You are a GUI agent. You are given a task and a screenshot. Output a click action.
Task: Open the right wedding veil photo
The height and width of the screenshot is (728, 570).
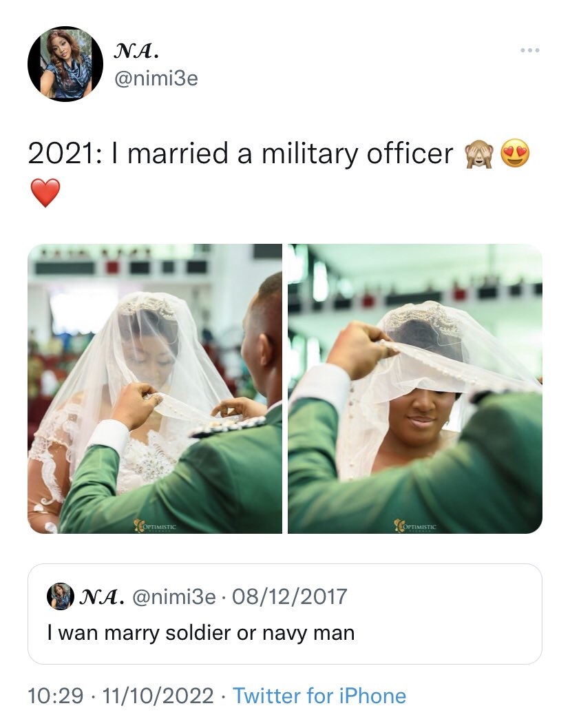coord(415,388)
